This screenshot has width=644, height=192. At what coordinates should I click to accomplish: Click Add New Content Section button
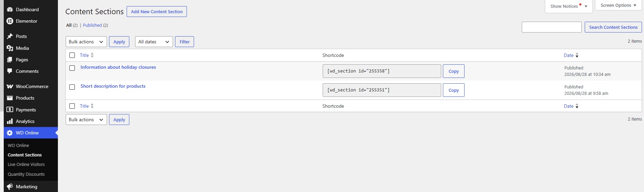pyautogui.click(x=157, y=12)
